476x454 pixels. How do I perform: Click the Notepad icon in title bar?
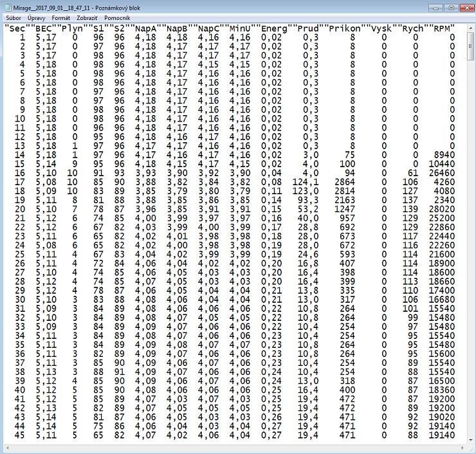8,8
